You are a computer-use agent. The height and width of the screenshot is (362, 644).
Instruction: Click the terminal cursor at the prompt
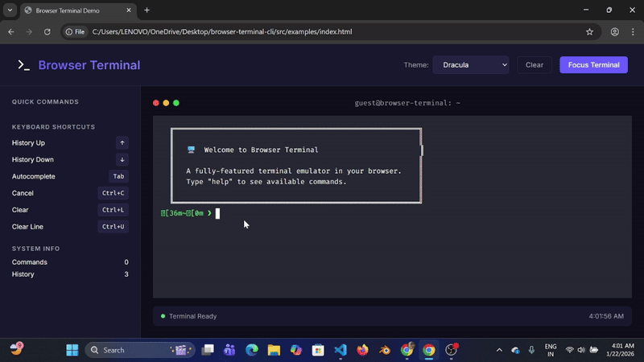[x=217, y=213]
